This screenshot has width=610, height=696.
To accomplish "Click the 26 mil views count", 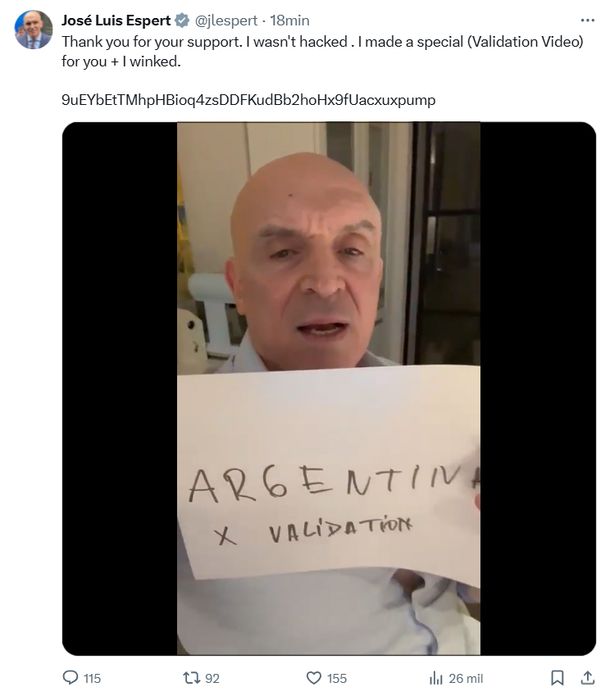I will [466, 678].
